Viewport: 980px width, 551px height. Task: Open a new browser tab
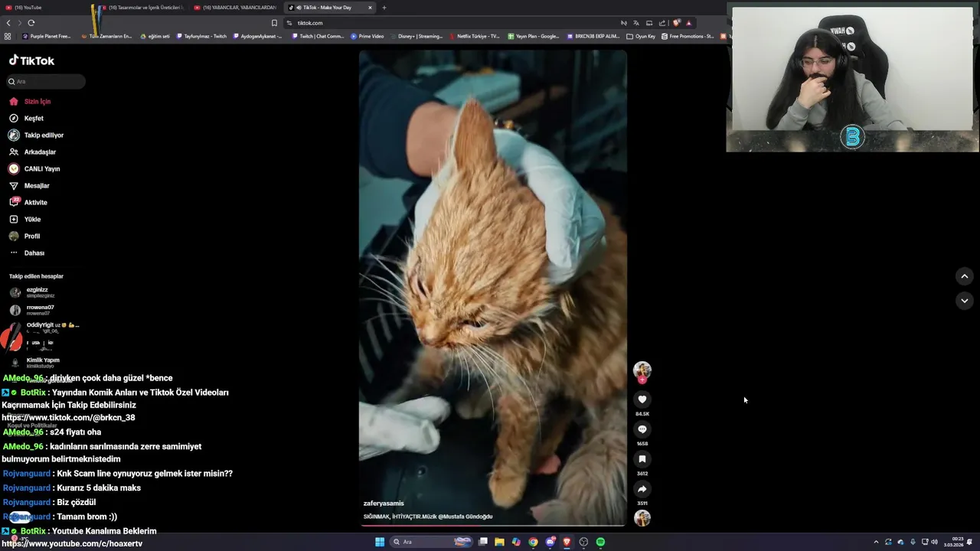384,8
